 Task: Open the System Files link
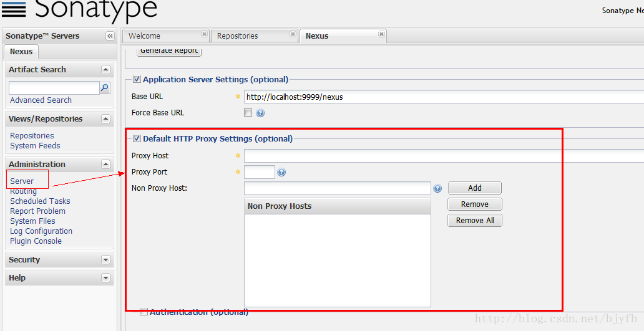point(32,221)
